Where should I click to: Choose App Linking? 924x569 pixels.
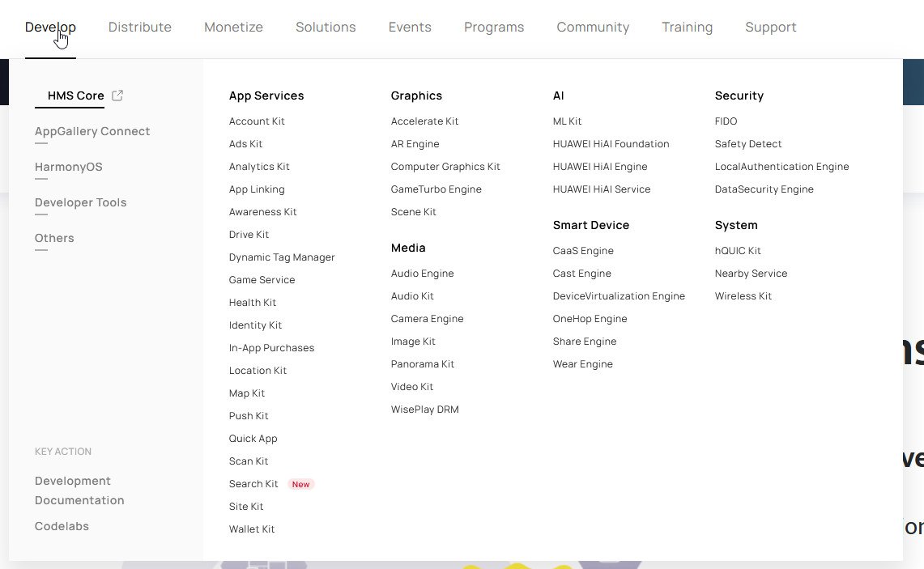click(257, 189)
